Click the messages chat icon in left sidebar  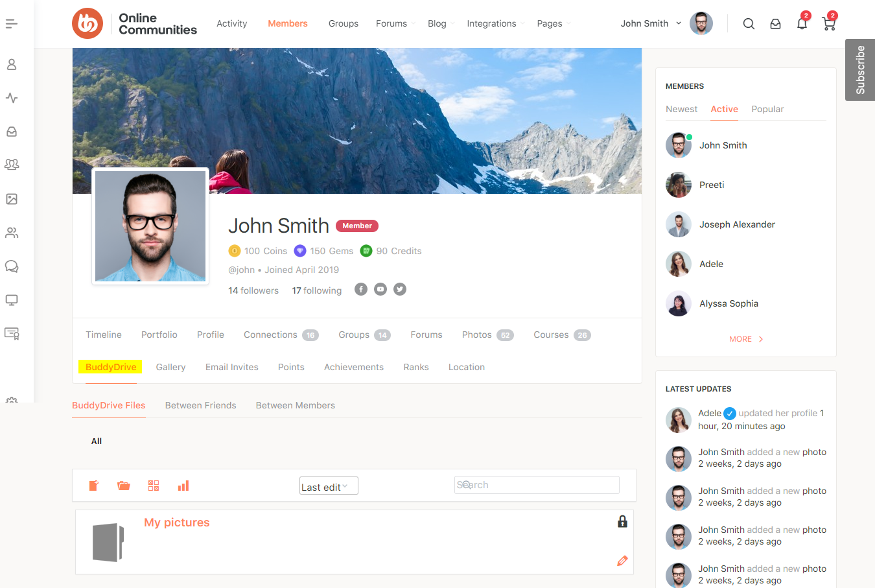12,266
